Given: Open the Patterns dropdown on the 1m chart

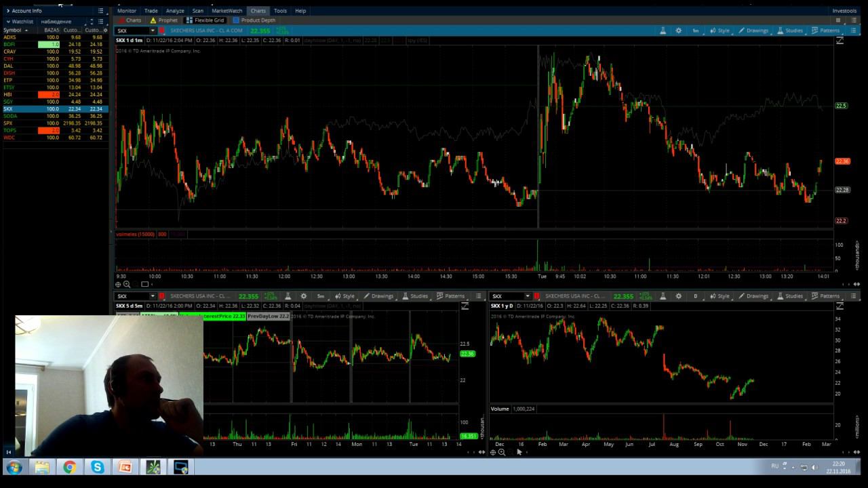Looking at the screenshot, I should tap(825, 30).
